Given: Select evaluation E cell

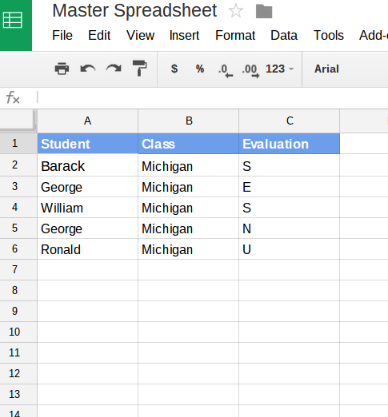Looking at the screenshot, I should (289, 187).
